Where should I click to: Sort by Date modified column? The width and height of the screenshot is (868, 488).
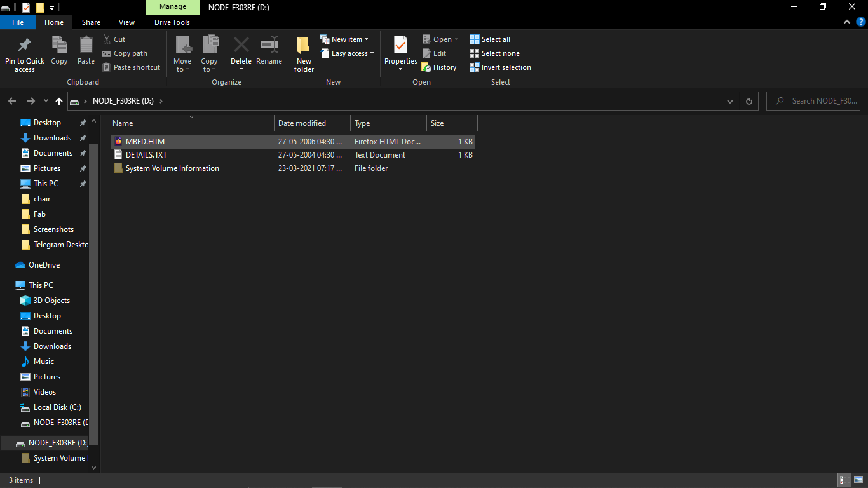[313, 123]
